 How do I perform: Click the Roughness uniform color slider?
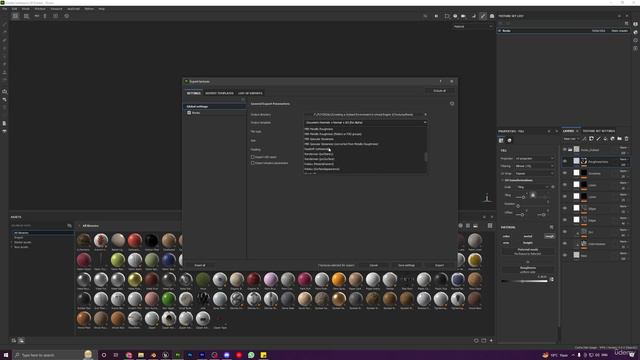click(524, 281)
